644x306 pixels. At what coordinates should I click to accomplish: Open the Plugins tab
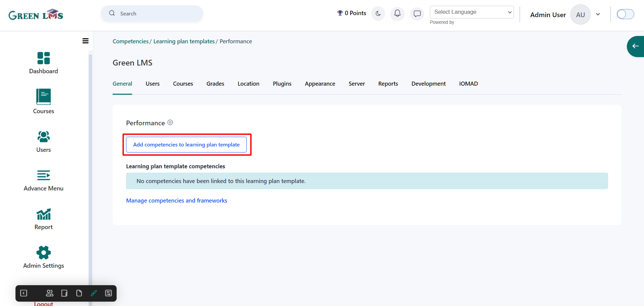282,84
